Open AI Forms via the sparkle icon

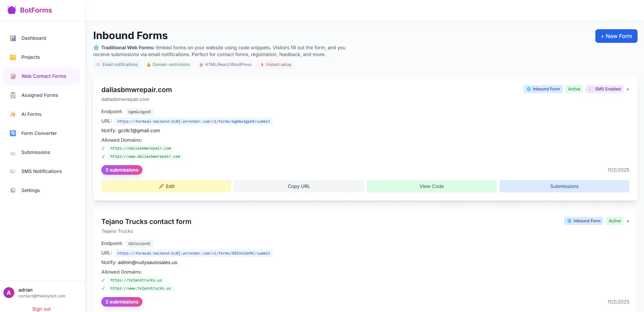pos(13,114)
